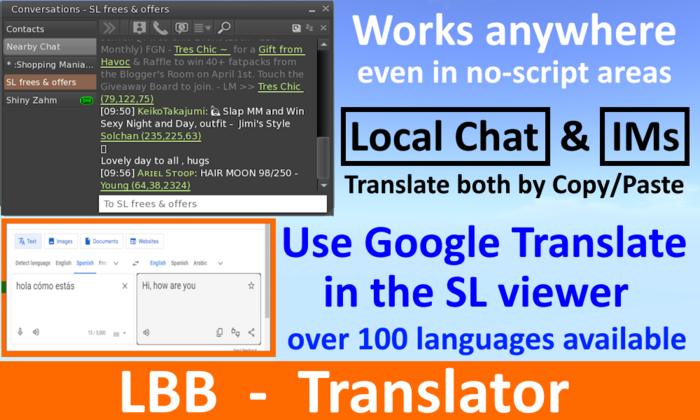Listen to translated text speaker icon
Screen dimensions: 700x420
[x=146, y=332]
